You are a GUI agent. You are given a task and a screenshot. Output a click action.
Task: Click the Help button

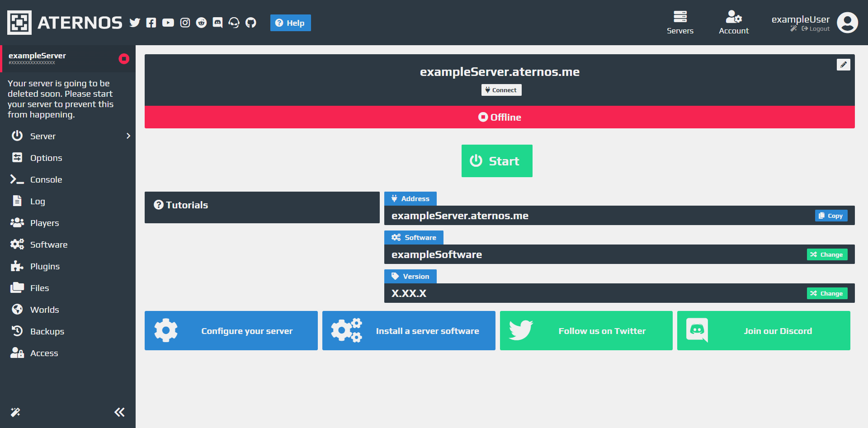[x=291, y=23]
